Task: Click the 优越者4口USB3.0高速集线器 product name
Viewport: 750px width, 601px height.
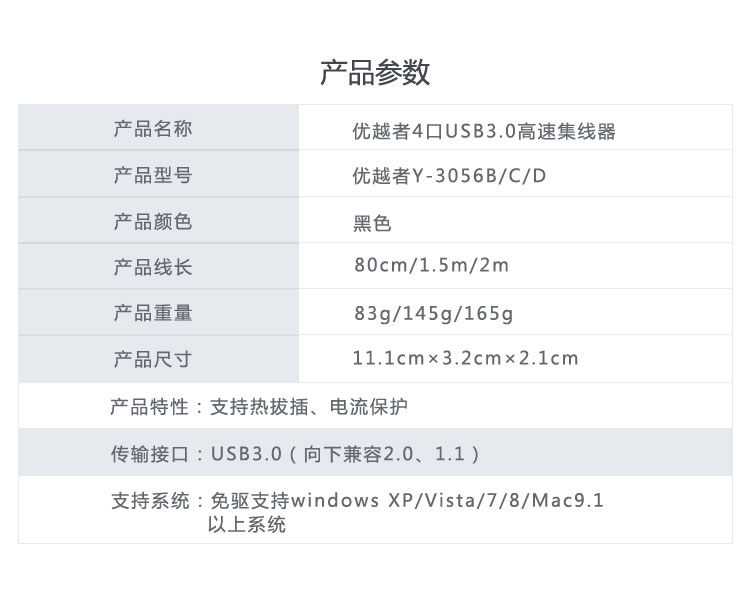Action: 484,131
